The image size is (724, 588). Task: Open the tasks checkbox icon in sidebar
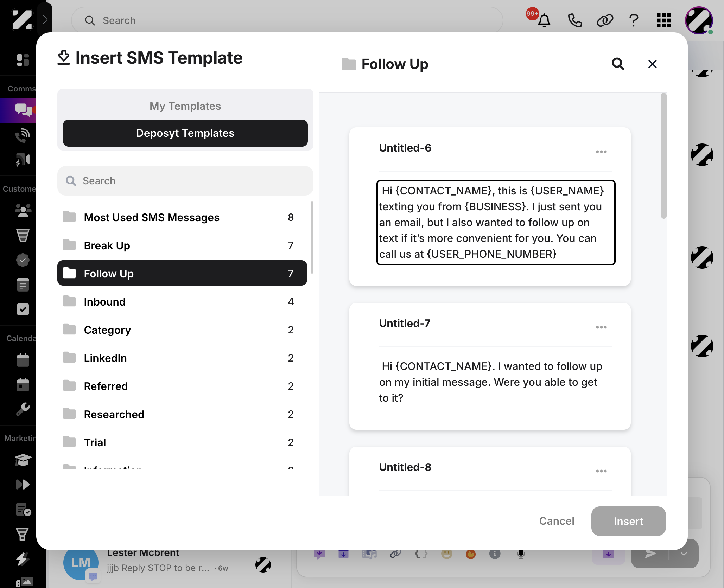[x=23, y=309]
